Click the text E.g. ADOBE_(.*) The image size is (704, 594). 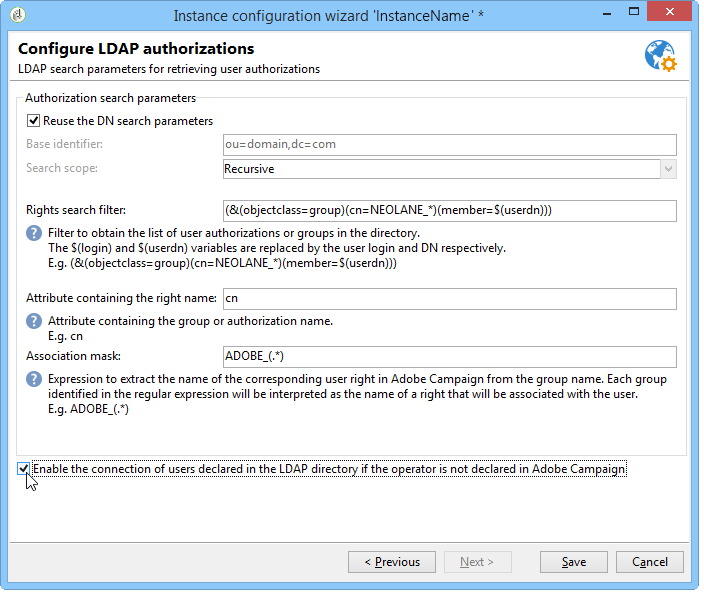coord(88,409)
